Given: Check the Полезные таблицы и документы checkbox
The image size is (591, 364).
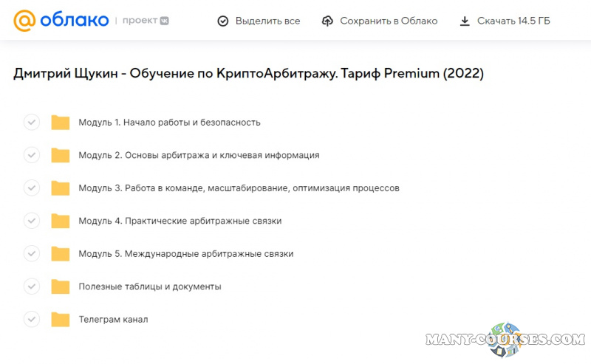Looking at the screenshot, I should coord(32,286).
